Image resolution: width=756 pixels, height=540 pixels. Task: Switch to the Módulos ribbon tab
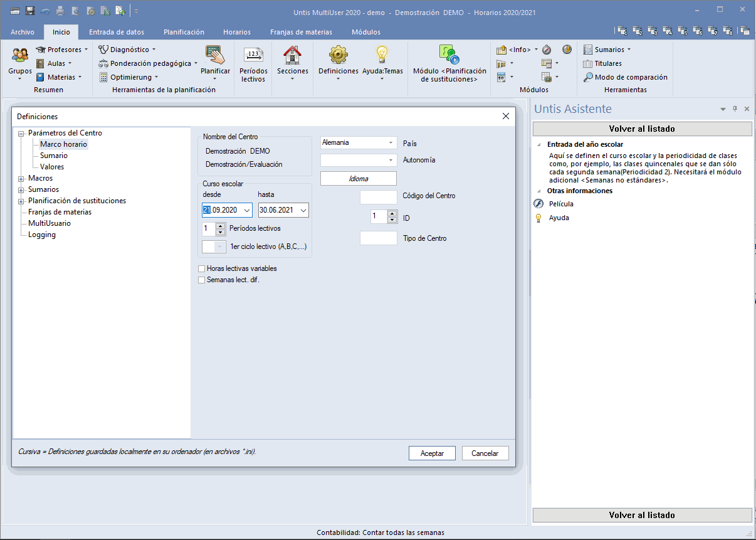point(366,32)
